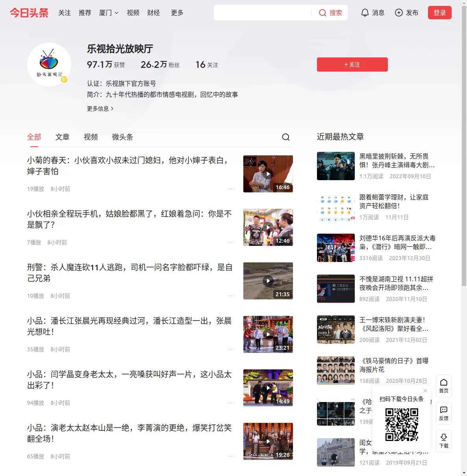Open video title 小品:闫学晶变身老太太
This screenshot has width=467, height=476.
130,380
